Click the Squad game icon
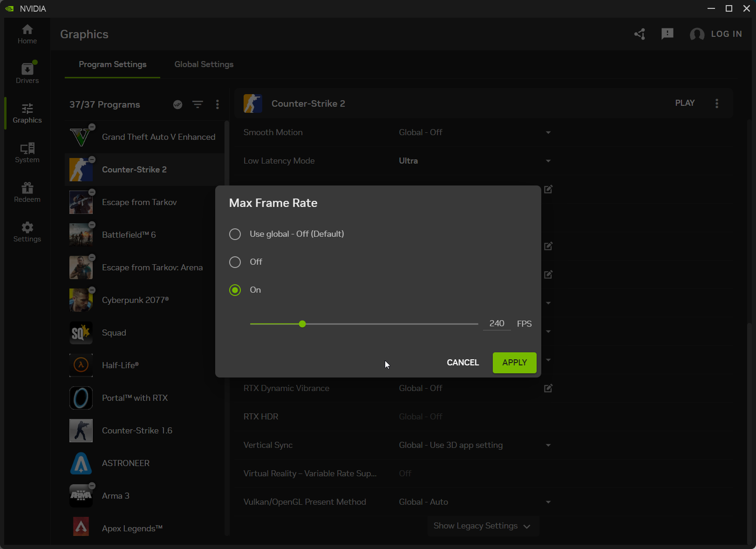The image size is (756, 549). 81,333
